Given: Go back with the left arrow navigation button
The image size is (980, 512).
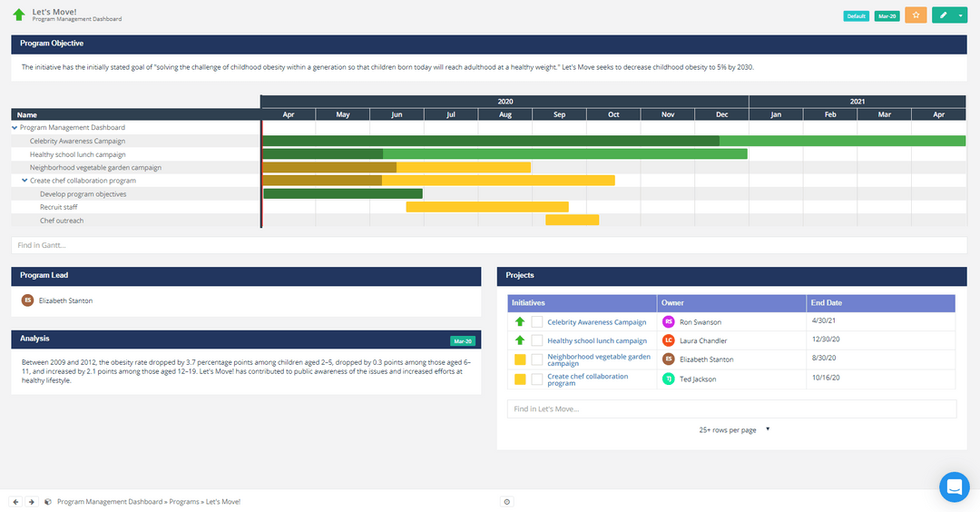Looking at the screenshot, I should (x=15, y=502).
